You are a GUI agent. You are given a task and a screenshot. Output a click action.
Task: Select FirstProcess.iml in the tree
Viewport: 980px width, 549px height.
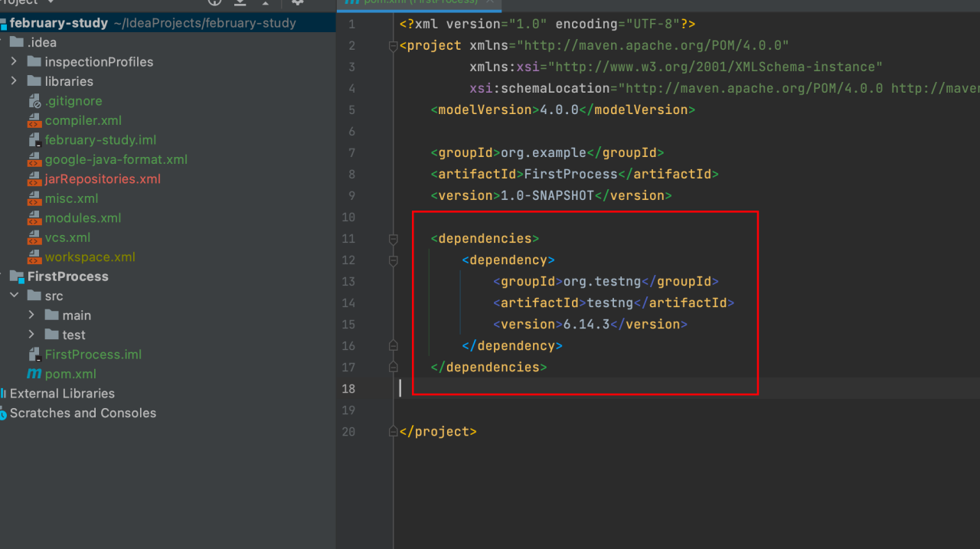[x=93, y=355]
